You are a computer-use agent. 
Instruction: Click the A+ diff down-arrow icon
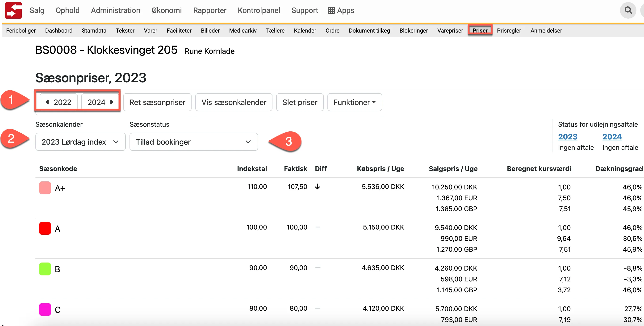(x=317, y=187)
